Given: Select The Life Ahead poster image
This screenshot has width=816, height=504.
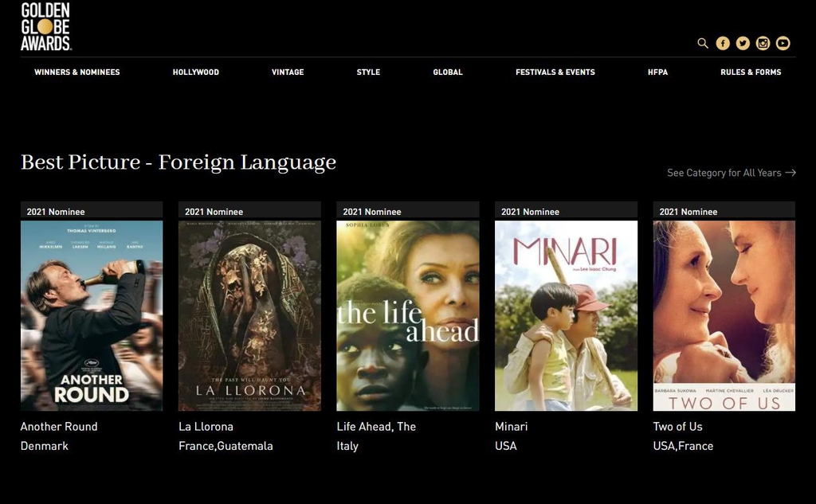Looking at the screenshot, I should [x=407, y=315].
